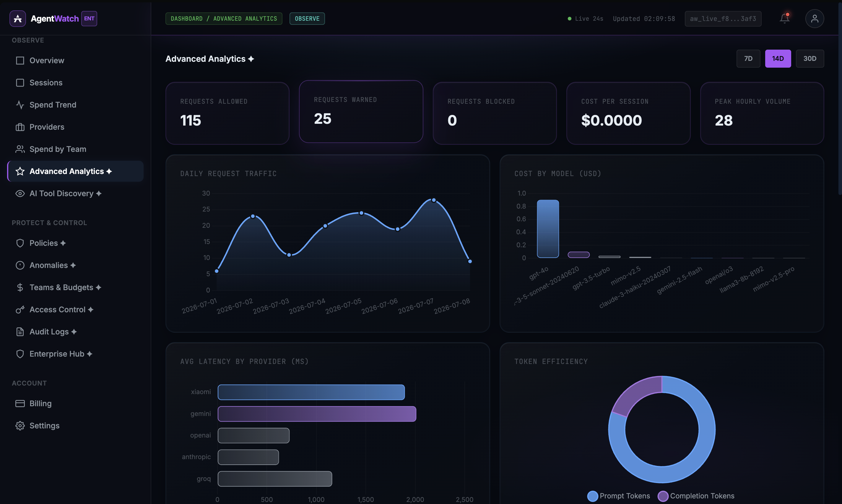Click the ENT plan badge
The height and width of the screenshot is (504, 842).
pyautogui.click(x=89, y=18)
